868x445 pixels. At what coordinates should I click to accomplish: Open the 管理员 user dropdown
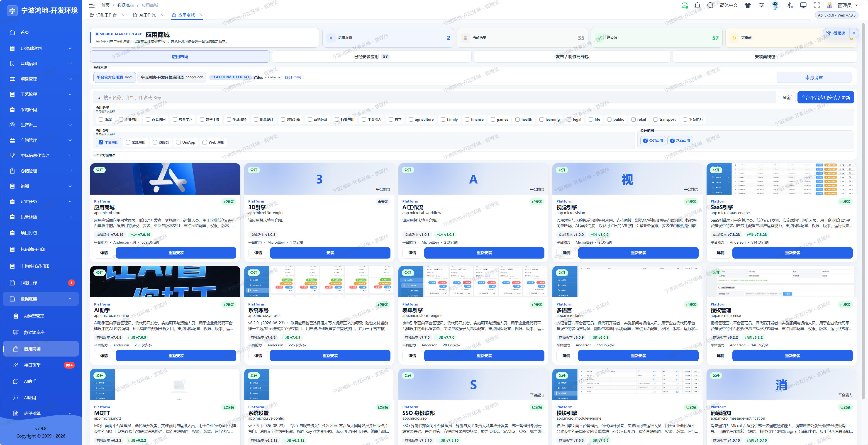coord(847,5)
